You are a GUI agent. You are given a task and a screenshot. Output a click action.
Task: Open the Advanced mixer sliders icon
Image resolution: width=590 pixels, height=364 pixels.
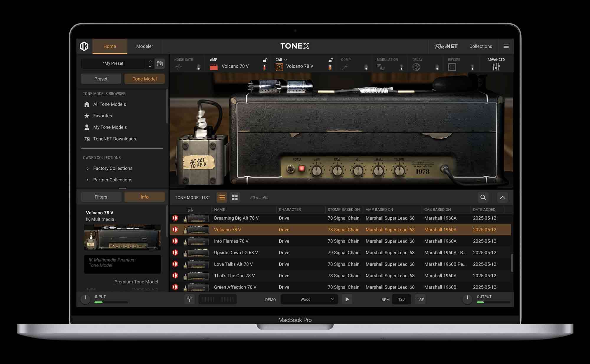click(496, 67)
